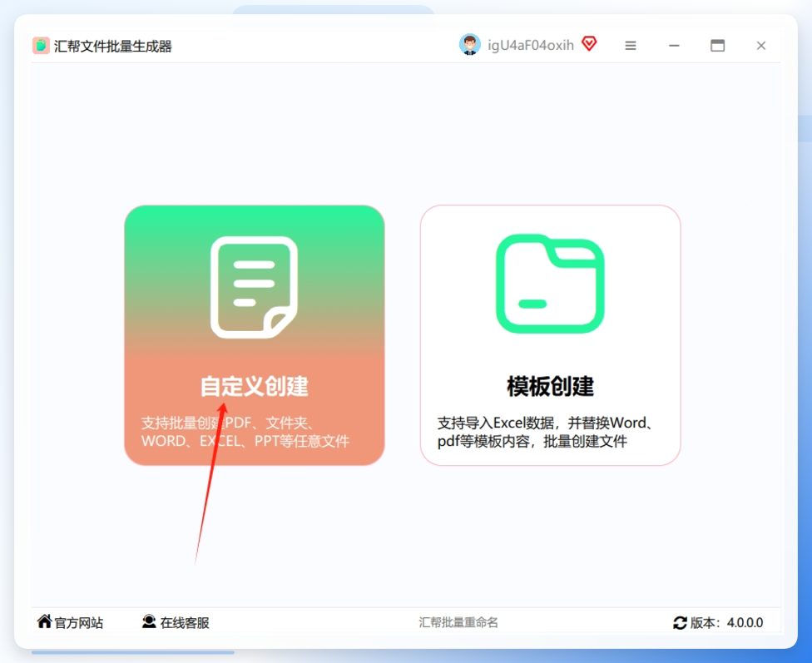Minimize the application window
812x663 pixels.
[674, 46]
